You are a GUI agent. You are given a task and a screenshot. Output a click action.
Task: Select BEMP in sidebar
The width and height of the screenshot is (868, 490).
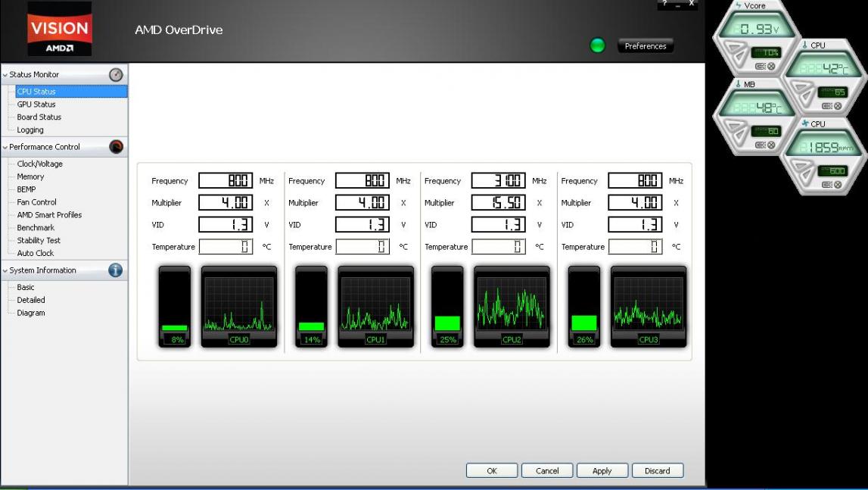point(26,189)
